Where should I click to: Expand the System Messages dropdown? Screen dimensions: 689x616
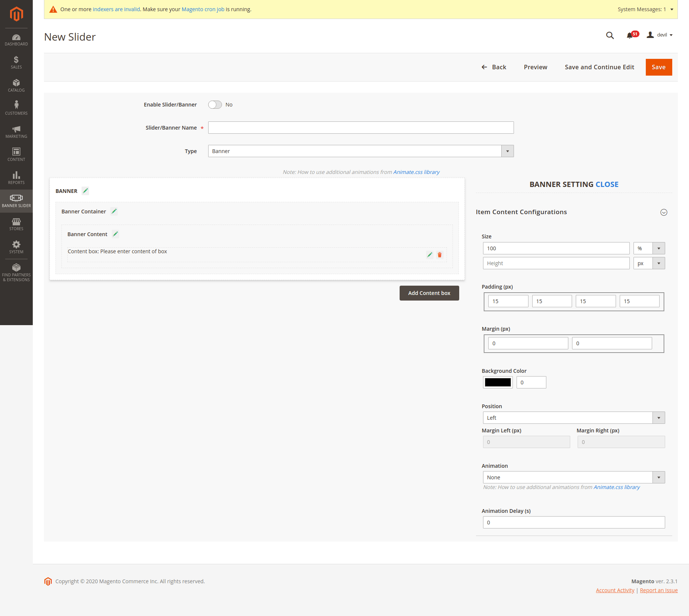[x=645, y=9]
